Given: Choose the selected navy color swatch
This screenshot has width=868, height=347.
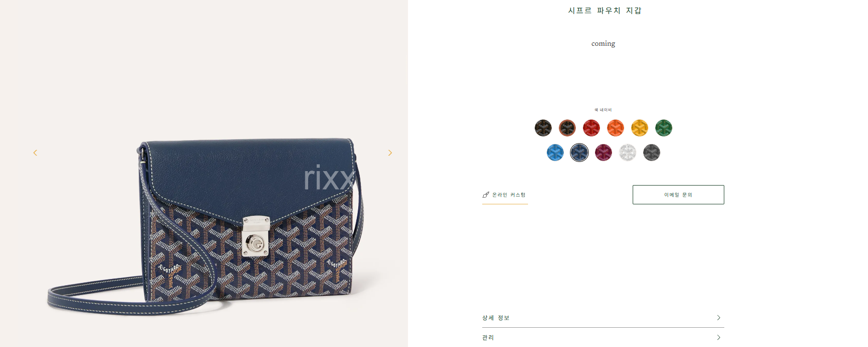Looking at the screenshot, I should pyautogui.click(x=579, y=153).
